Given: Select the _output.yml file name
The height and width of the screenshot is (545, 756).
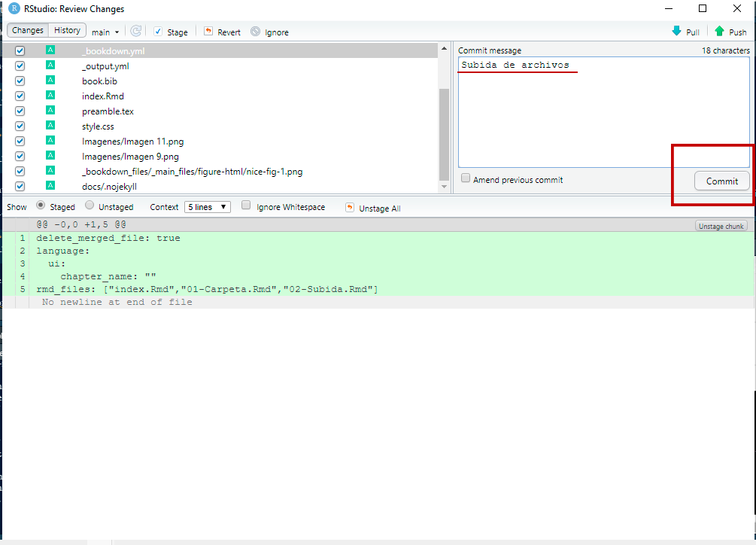Looking at the screenshot, I should pyautogui.click(x=105, y=66).
